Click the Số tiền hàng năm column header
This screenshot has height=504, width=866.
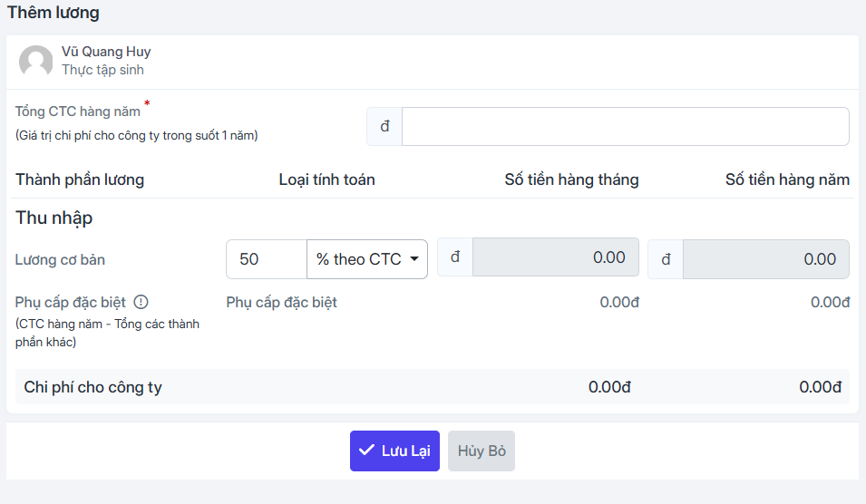pyautogui.click(x=788, y=179)
